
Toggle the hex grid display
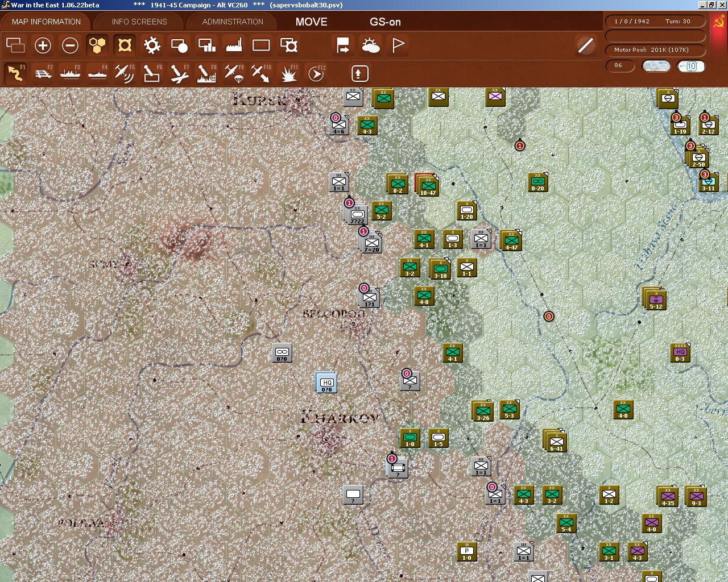coord(97,45)
